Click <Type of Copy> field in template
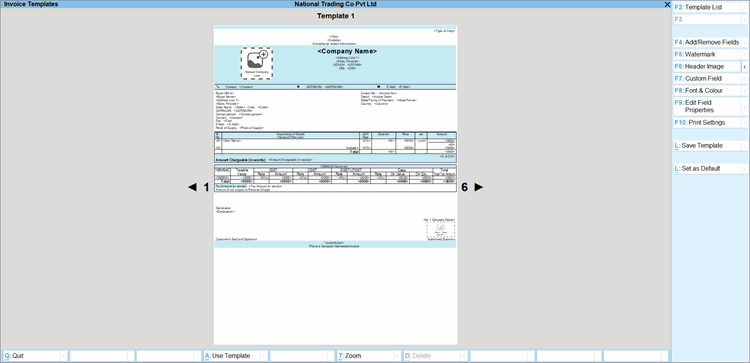The height and width of the screenshot is (363, 750). 444,31
